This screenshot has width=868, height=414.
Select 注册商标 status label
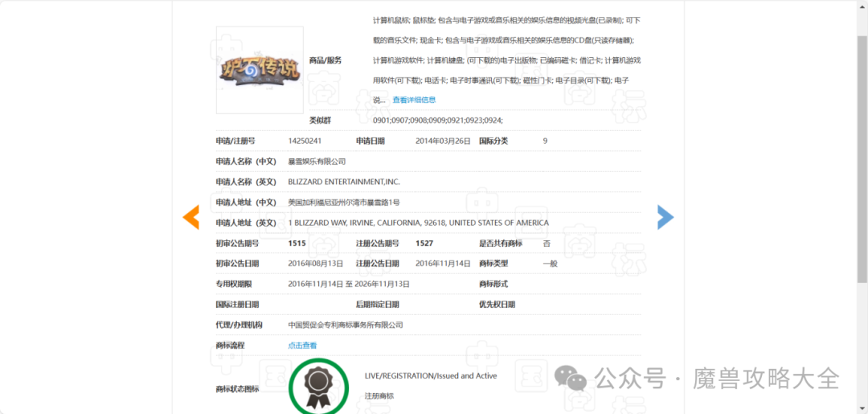(379, 396)
